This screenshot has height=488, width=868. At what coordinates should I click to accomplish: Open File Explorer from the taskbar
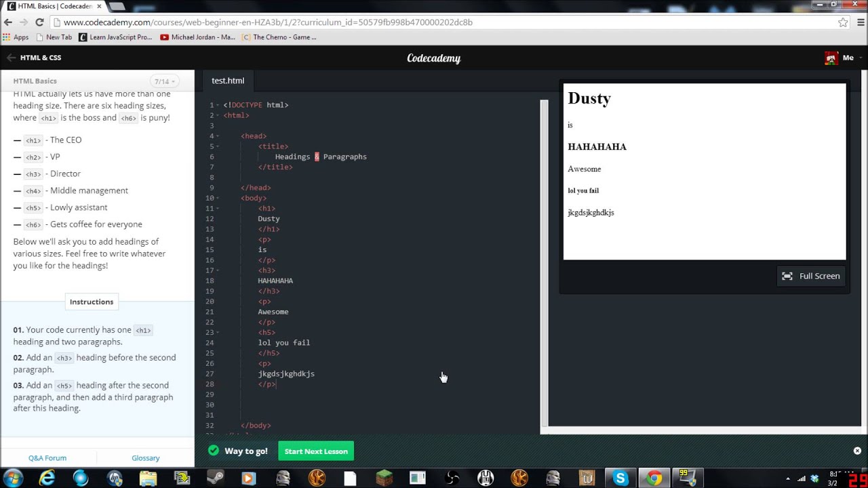pos(148,479)
